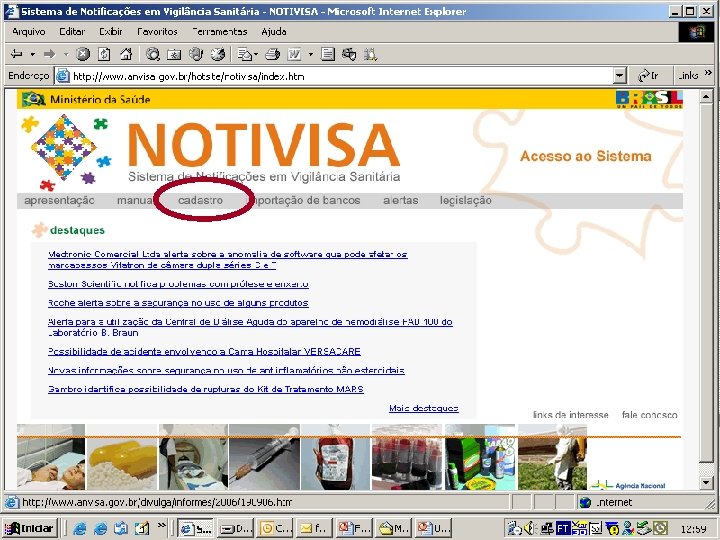Click the Messenger toolbar icon

(349, 54)
